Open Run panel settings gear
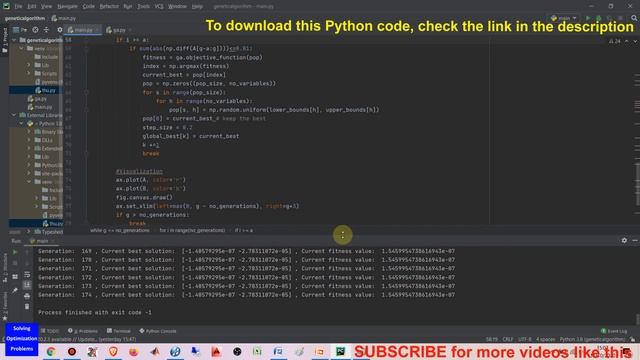640x360 pixels. point(624,240)
